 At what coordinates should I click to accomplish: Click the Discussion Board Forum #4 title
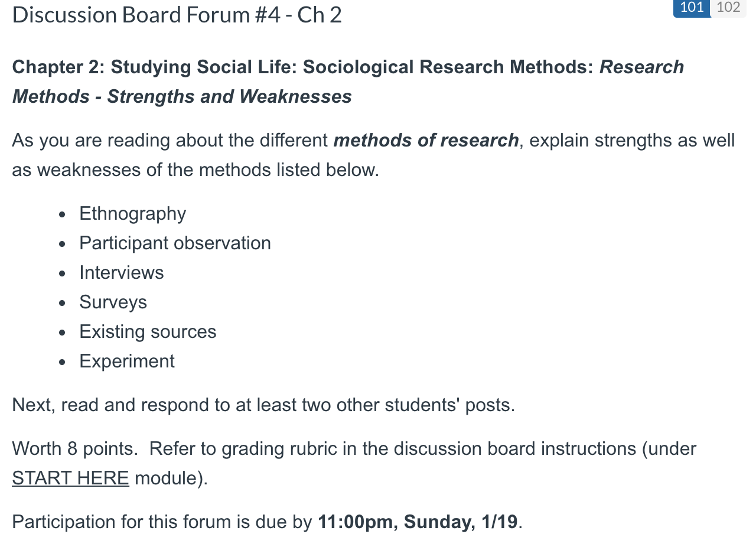tap(177, 15)
